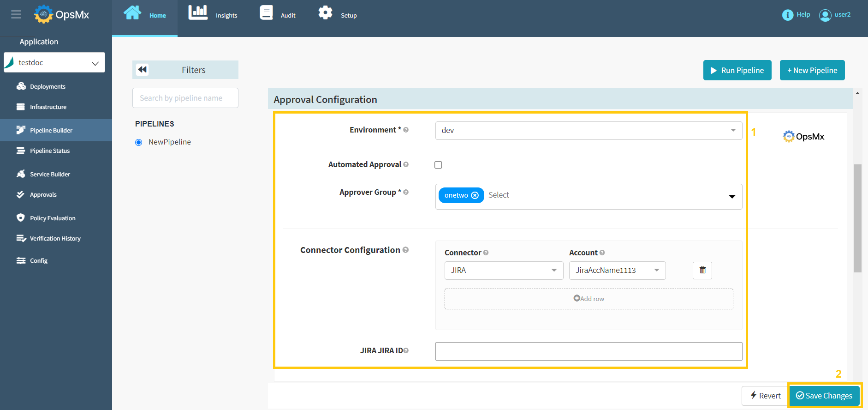Select the NewPipeline radio button
The width and height of the screenshot is (868, 410).
[138, 142]
